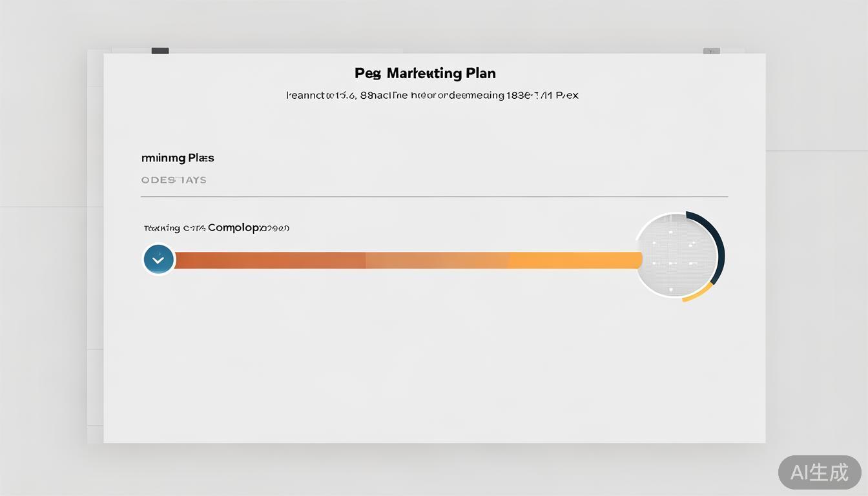Click the small gray button top-right
868x496 pixels.
(711, 50)
